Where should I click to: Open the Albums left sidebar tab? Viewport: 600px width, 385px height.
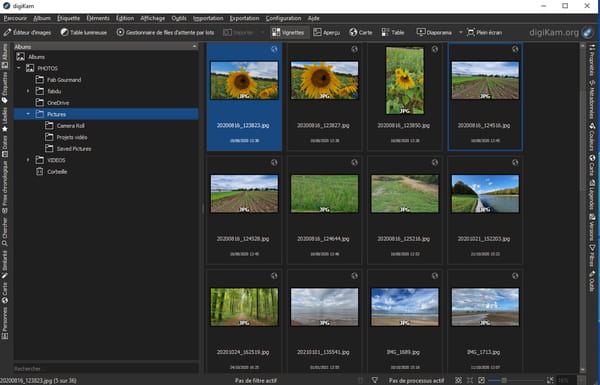point(5,56)
